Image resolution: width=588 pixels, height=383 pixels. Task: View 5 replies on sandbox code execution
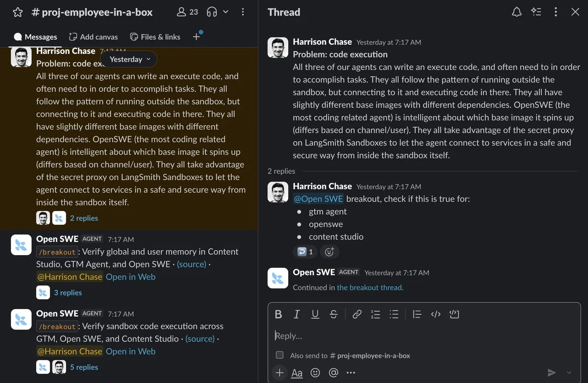(84, 367)
